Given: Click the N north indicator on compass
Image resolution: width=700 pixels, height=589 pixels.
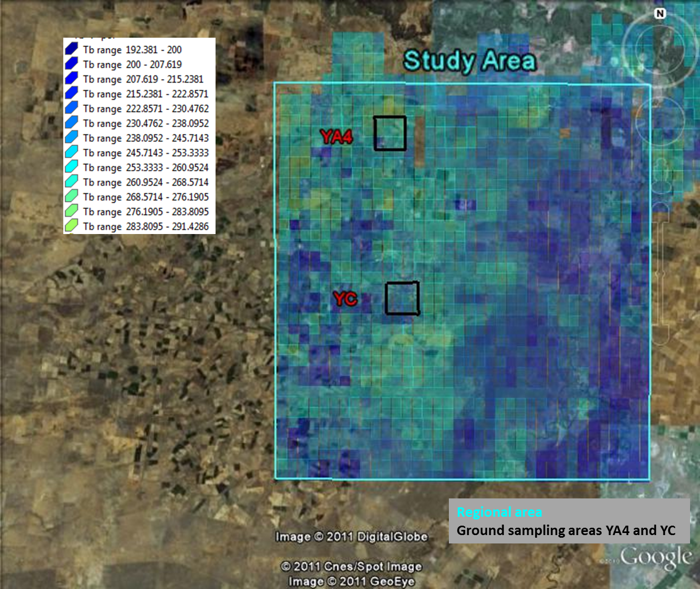Looking at the screenshot, I should click(660, 14).
